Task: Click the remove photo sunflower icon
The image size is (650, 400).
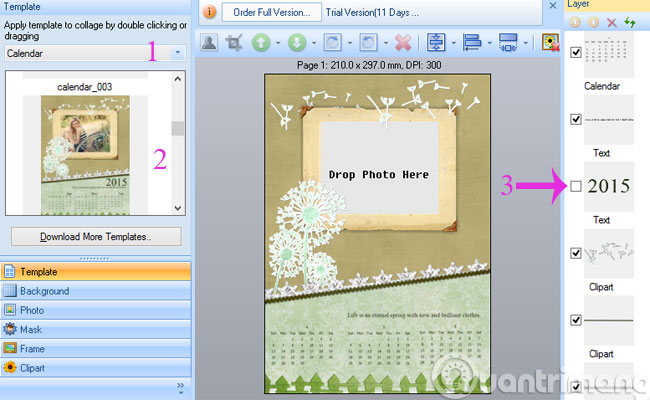Action: pyautogui.click(x=551, y=43)
